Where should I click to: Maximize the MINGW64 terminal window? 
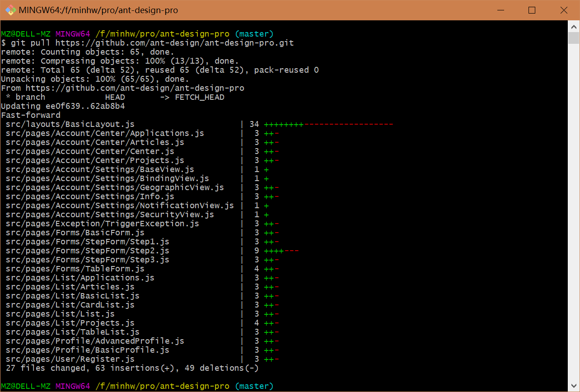coord(532,10)
